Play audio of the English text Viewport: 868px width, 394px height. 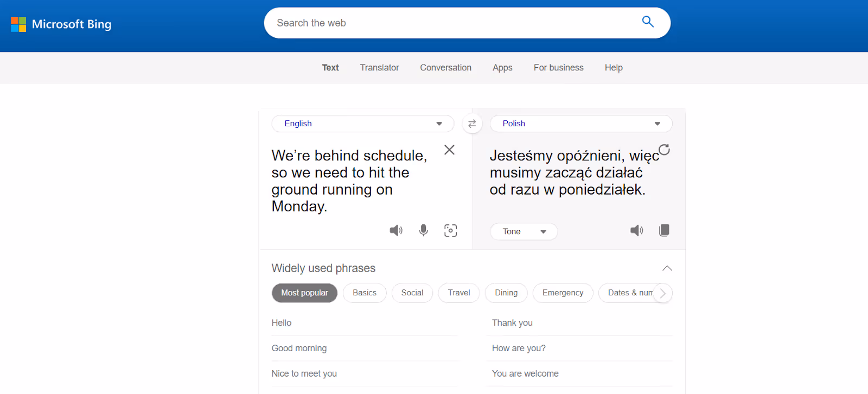click(x=396, y=230)
